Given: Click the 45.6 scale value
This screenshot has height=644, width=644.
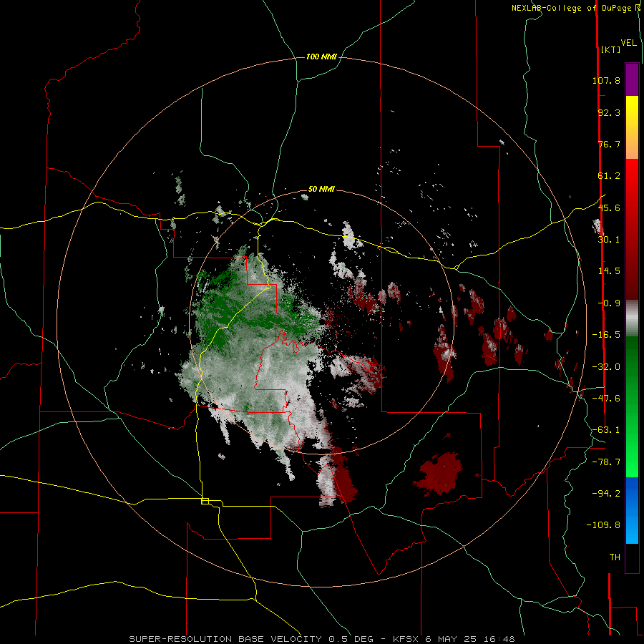Looking at the screenshot, I should 609,208.
